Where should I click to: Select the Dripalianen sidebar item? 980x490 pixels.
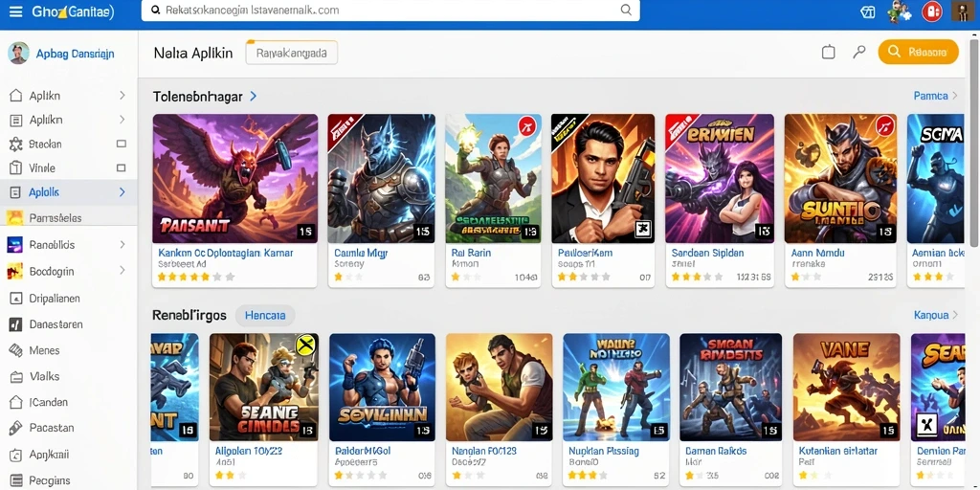pos(69,299)
